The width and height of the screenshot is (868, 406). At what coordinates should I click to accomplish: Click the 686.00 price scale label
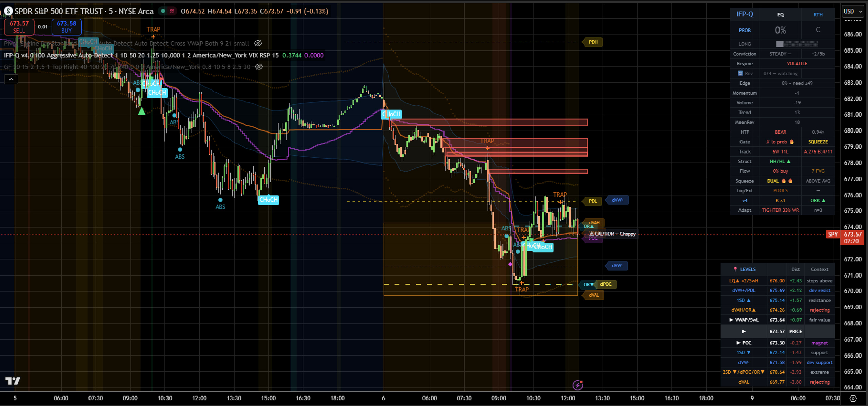click(853, 34)
